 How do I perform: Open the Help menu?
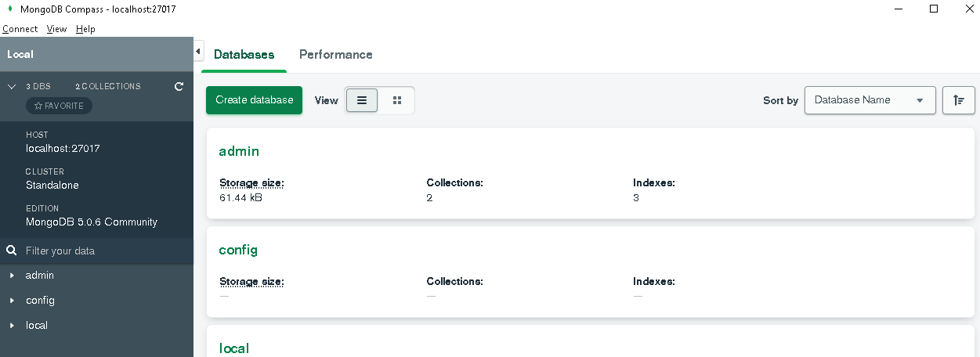[85, 29]
